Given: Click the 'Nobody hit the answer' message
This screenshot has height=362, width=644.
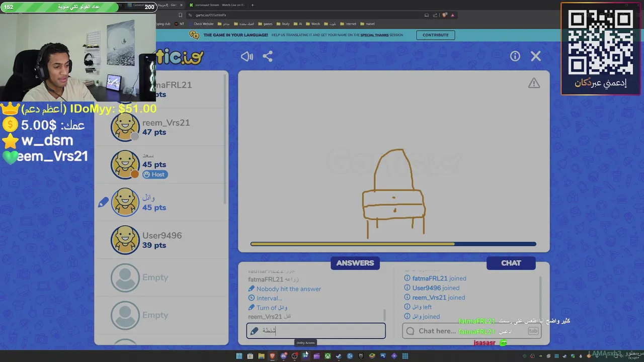Looking at the screenshot, I should click(288, 289).
